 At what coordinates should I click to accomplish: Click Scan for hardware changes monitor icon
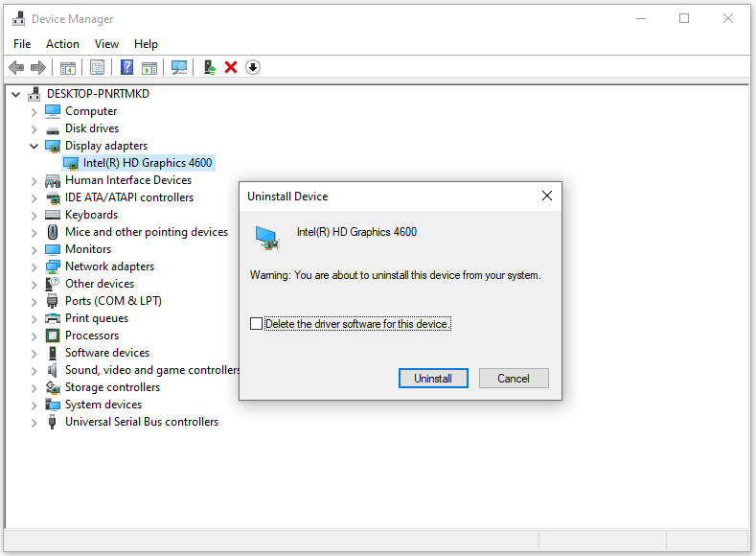[x=179, y=67]
